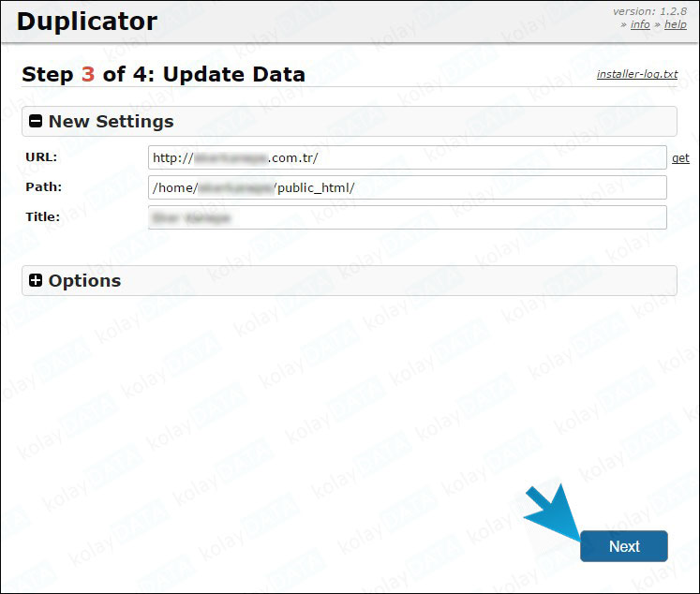Focus the URL input field

[x=407, y=157]
